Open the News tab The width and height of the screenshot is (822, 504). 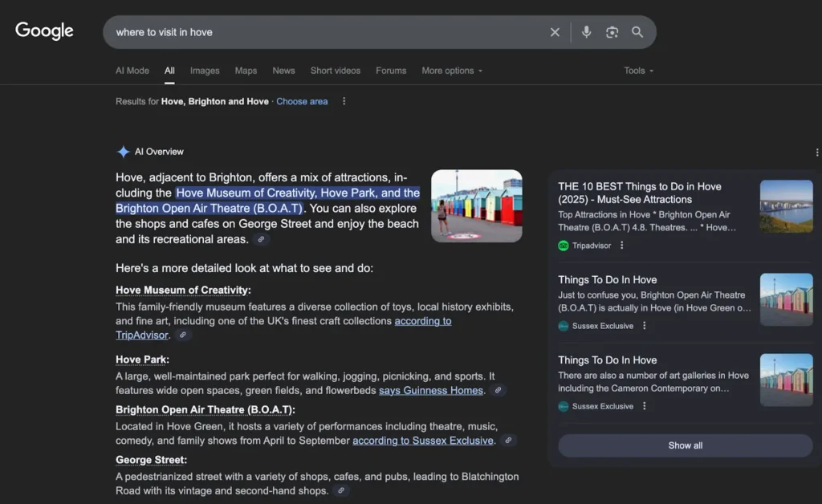283,71
